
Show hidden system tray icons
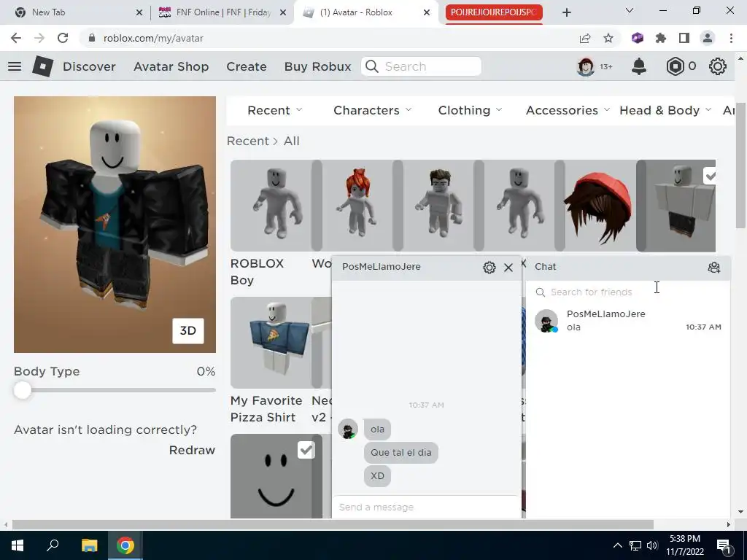(x=617, y=545)
